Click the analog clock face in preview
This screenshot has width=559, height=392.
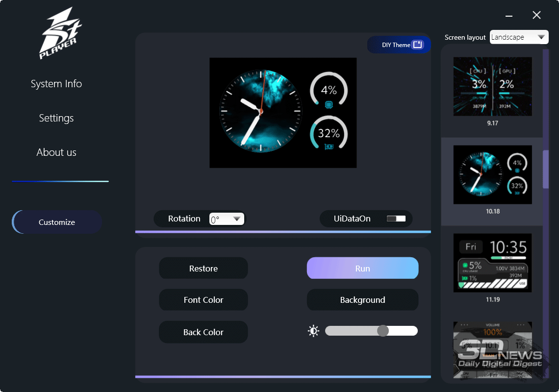point(260,112)
